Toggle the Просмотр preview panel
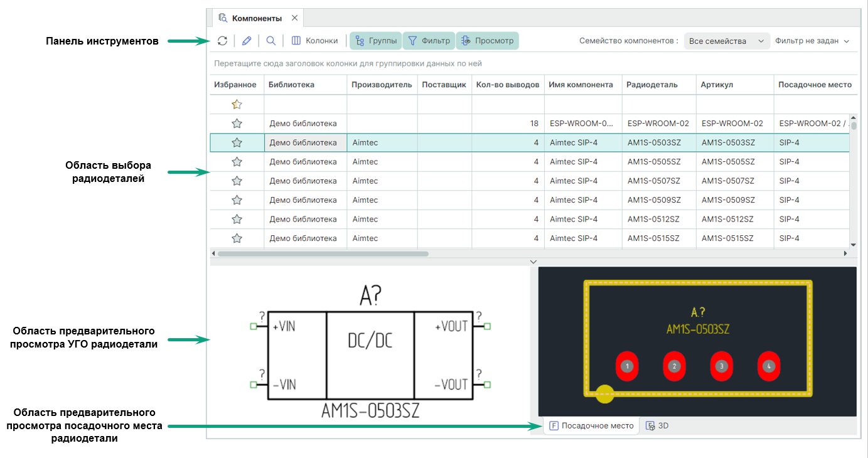868x458 pixels. pyautogui.click(x=488, y=41)
